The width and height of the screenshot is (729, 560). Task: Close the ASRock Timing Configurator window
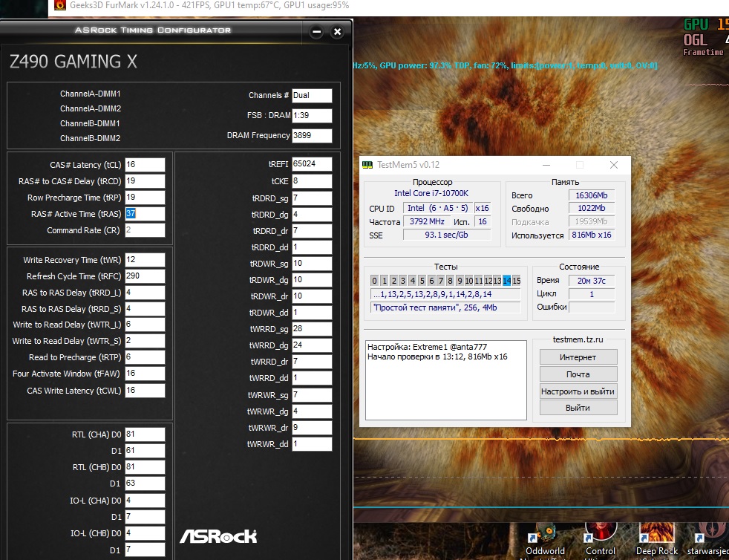click(338, 32)
